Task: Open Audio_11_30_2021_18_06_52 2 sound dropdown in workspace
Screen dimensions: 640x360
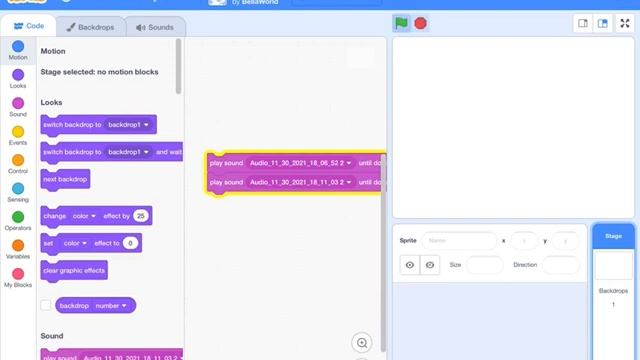Action: 300,163
